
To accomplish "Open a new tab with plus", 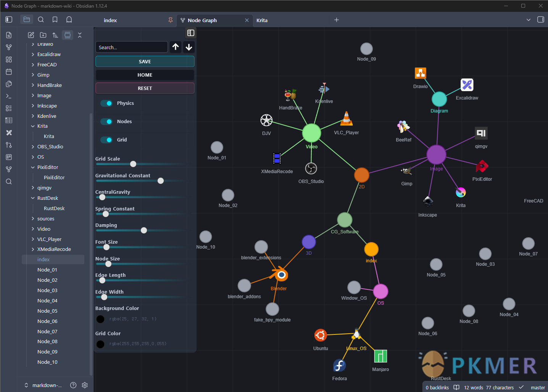I will (337, 20).
